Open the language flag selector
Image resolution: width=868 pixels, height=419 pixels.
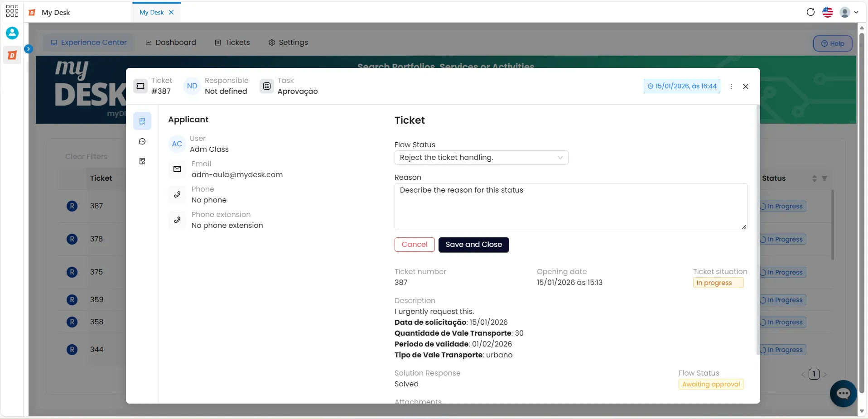click(x=828, y=12)
